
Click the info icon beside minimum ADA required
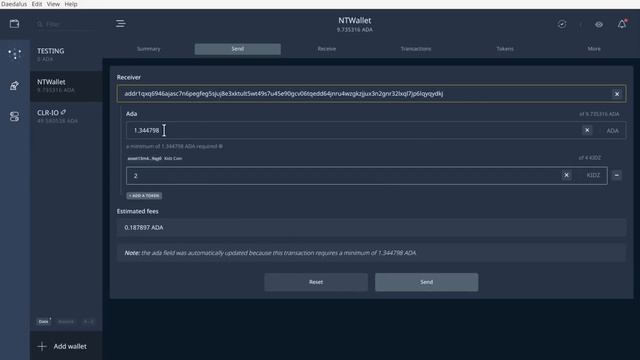pos(221,146)
